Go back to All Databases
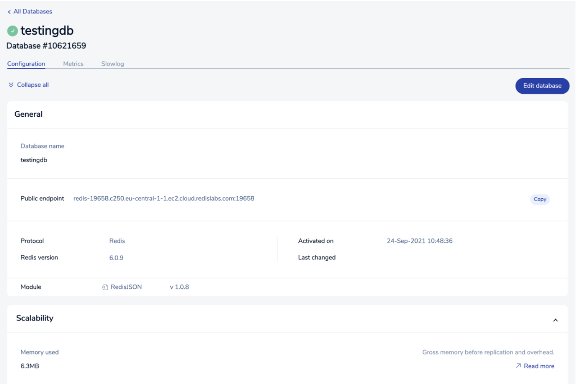579x392 pixels. 33,11
